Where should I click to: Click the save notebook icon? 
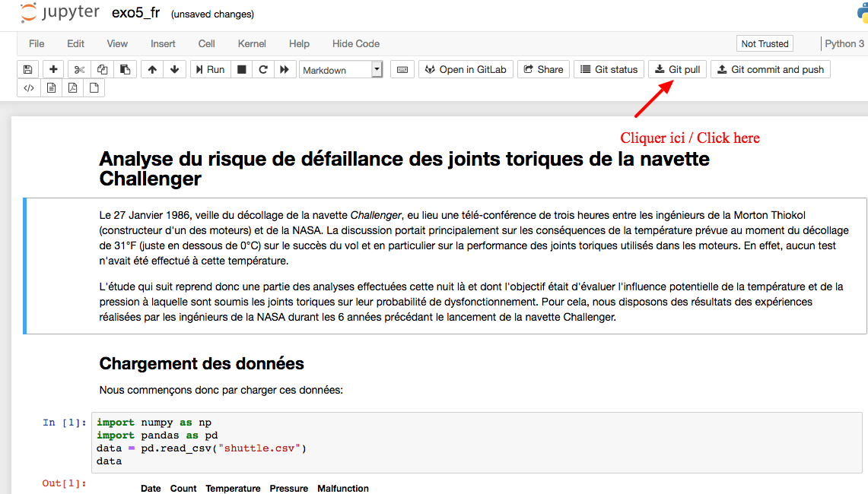click(x=28, y=69)
